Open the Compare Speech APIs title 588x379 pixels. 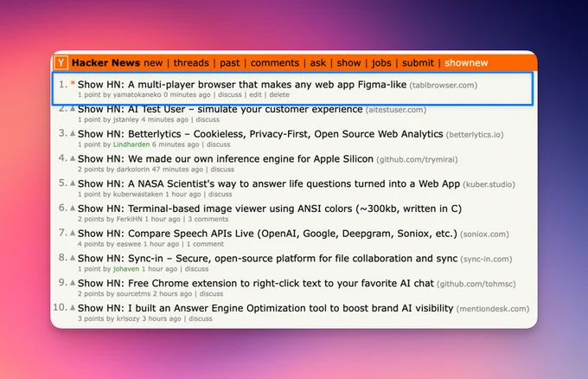coord(267,234)
